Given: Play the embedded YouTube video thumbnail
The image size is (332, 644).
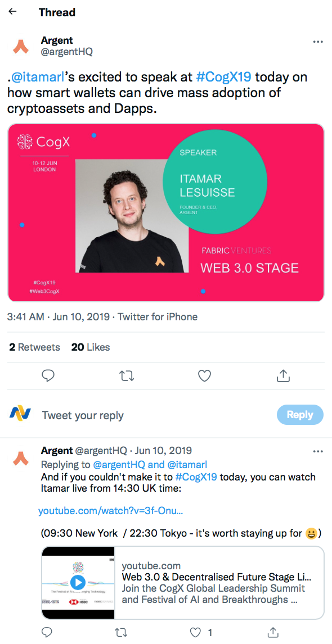Looking at the screenshot, I should point(79,582).
